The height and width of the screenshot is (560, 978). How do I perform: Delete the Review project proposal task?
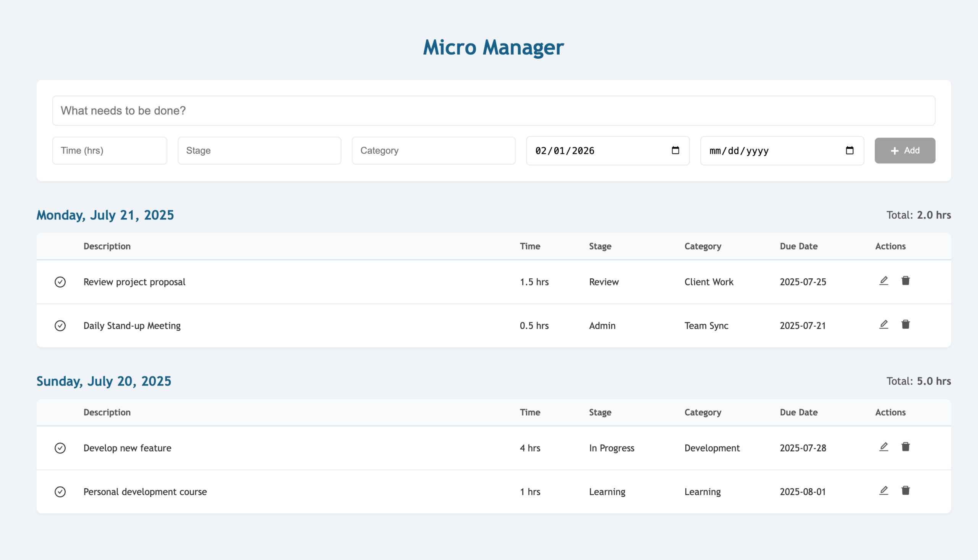click(906, 281)
